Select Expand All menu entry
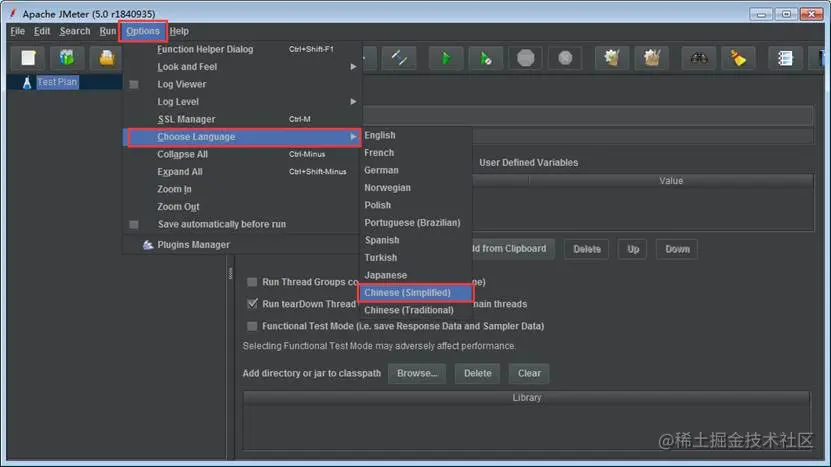 coord(243,172)
